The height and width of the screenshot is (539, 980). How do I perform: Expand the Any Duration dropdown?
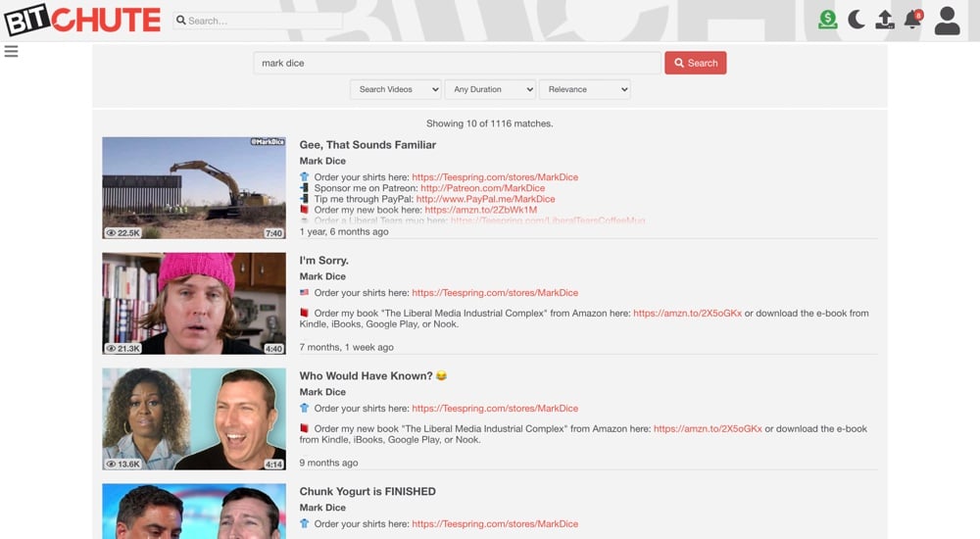point(491,89)
